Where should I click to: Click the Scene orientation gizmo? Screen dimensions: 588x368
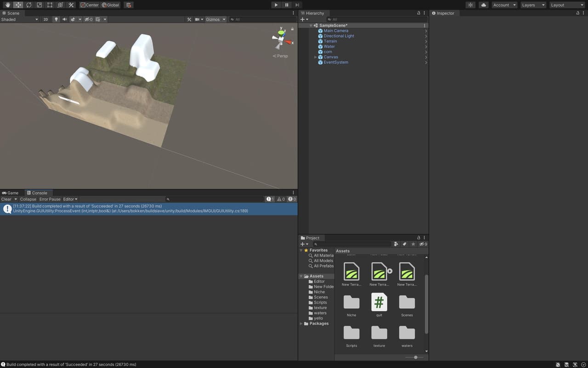click(281, 39)
